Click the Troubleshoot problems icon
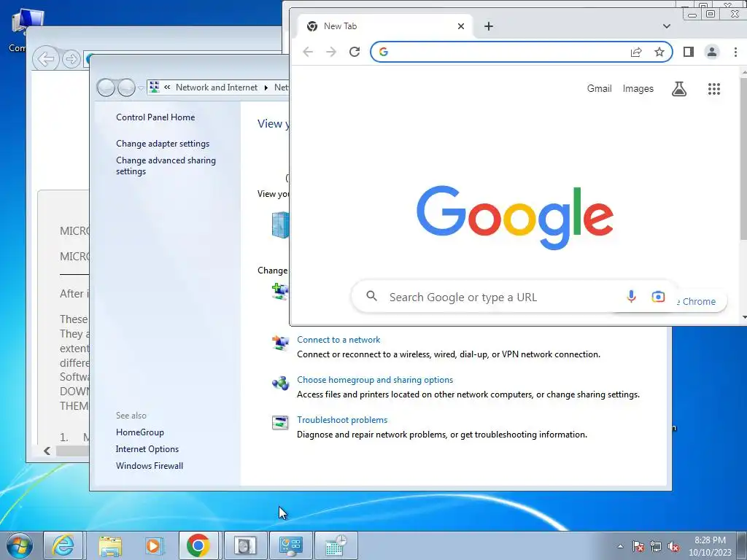The height and width of the screenshot is (560, 747). click(280, 422)
